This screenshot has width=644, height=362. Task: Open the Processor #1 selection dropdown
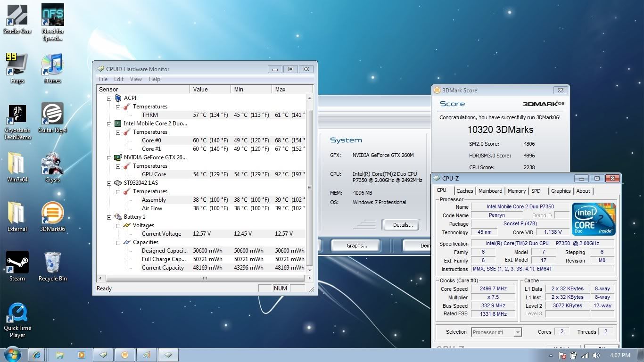click(496, 332)
